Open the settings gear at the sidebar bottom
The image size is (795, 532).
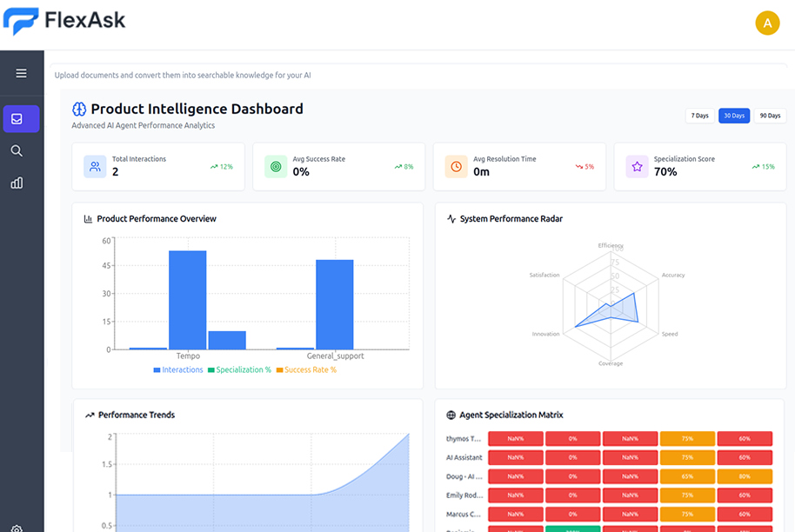click(17, 529)
